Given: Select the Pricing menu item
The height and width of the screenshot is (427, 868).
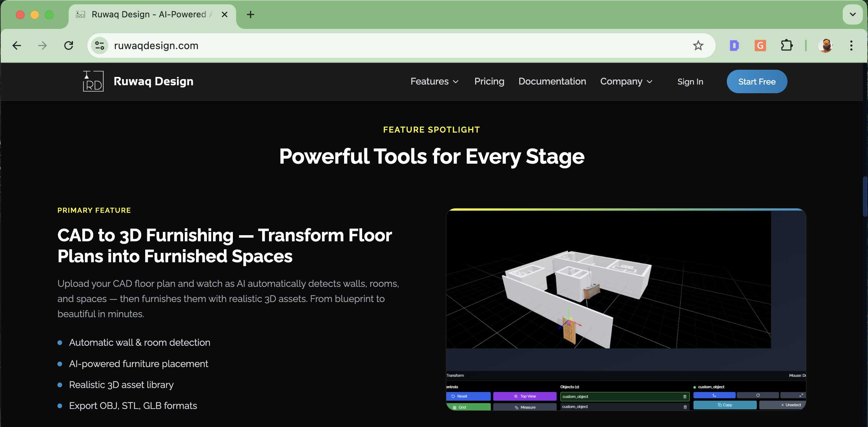Looking at the screenshot, I should coord(489,81).
